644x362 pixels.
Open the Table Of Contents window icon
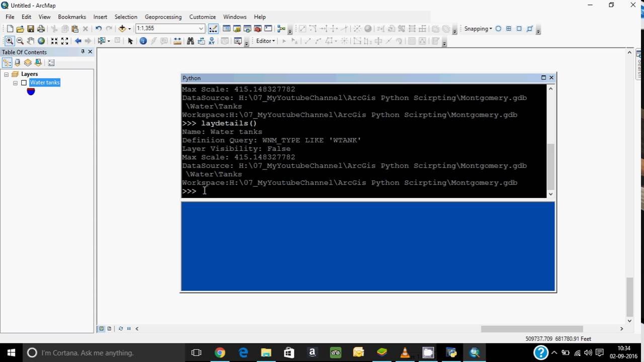tap(226, 29)
